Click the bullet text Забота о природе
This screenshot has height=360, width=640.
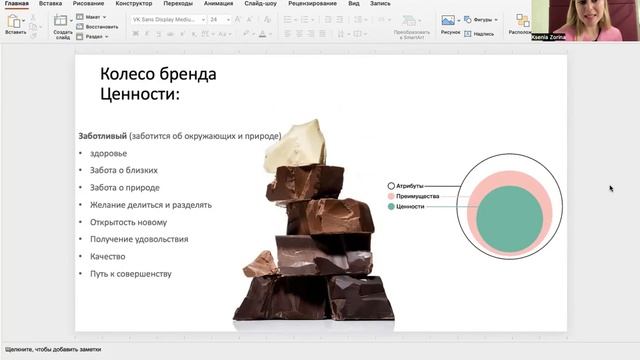pos(124,188)
